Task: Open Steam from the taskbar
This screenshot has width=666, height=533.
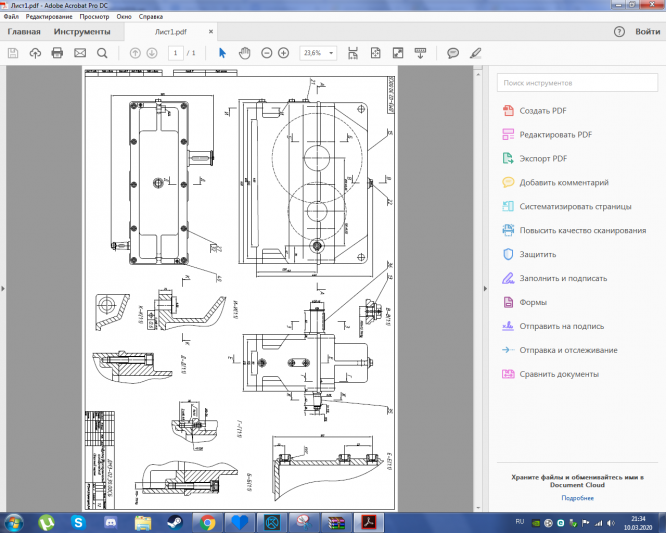Action: 174,522
